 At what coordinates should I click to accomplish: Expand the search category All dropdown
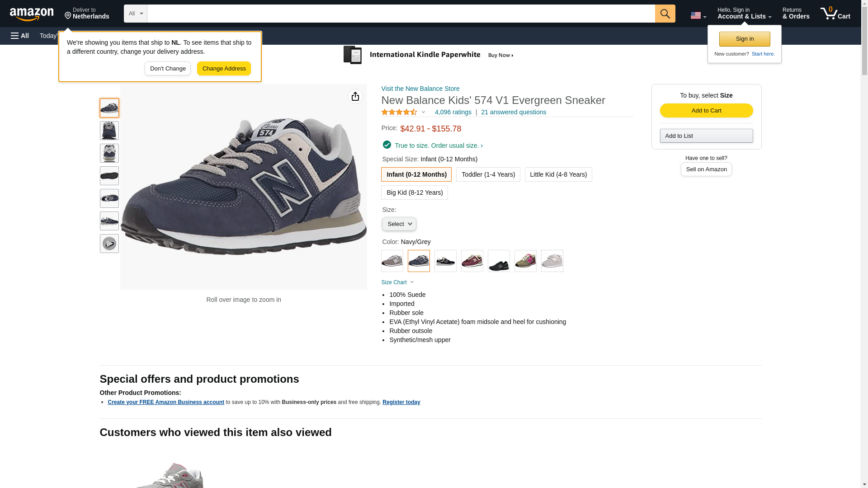click(x=135, y=14)
